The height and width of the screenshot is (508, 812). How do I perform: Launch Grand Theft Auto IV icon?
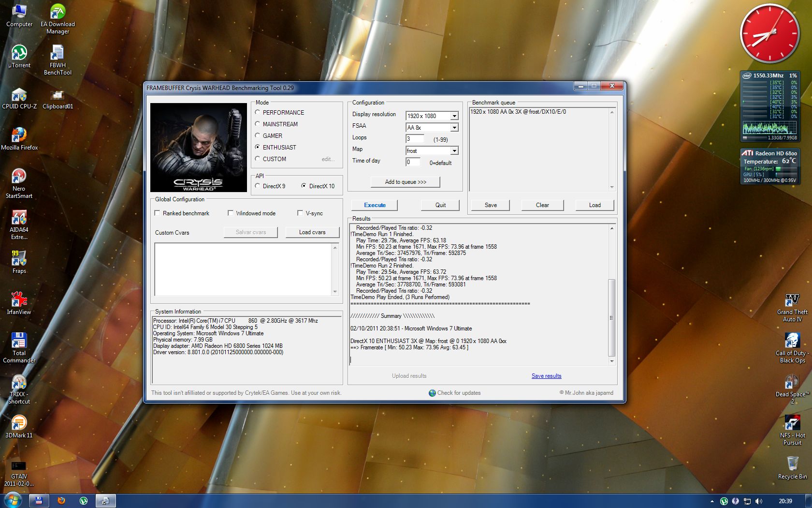pos(792,307)
